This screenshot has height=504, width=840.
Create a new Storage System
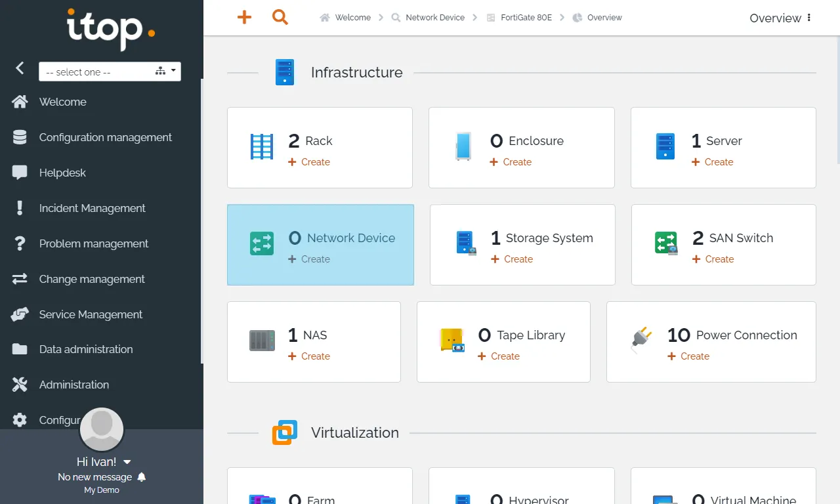(512, 259)
